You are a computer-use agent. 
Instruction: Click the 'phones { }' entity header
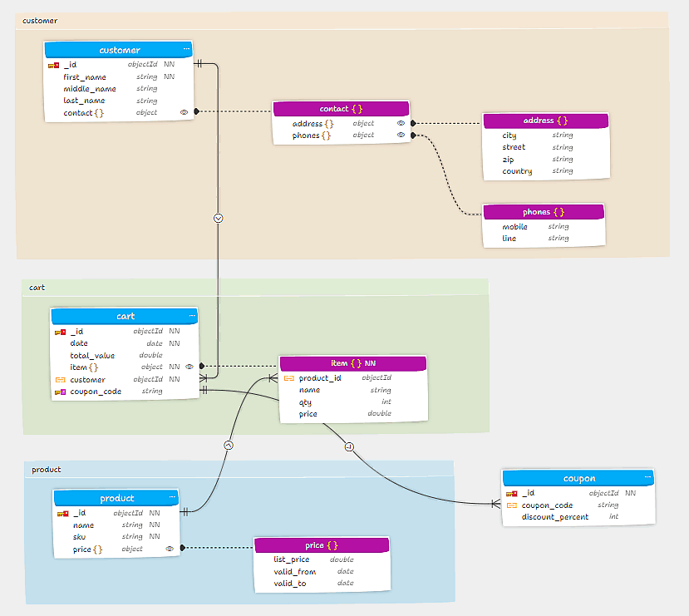coord(544,212)
